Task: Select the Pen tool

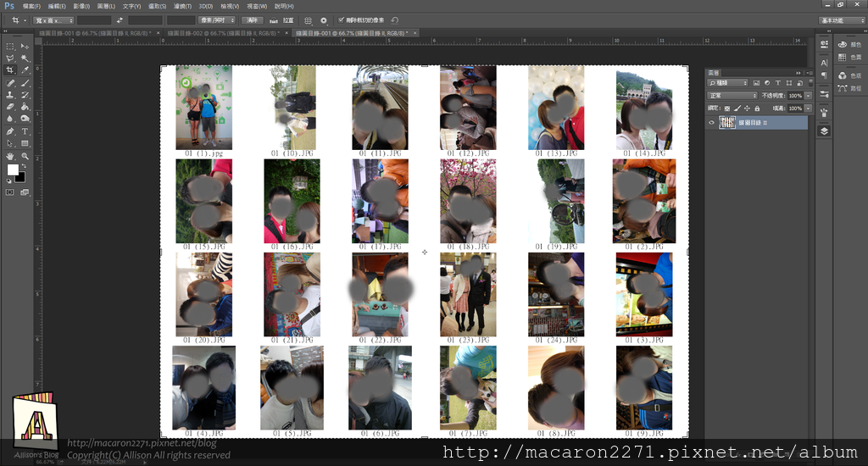Action: (x=10, y=131)
